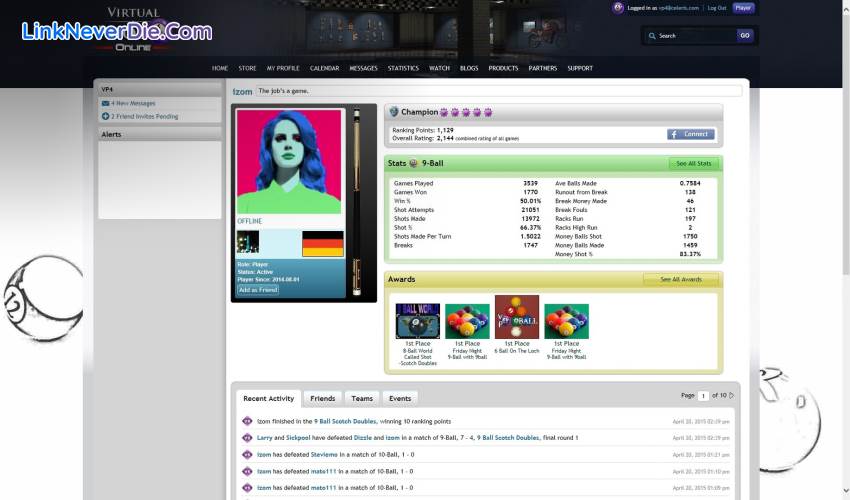
Task: Open Dizzle's profile link
Action: point(363,438)
